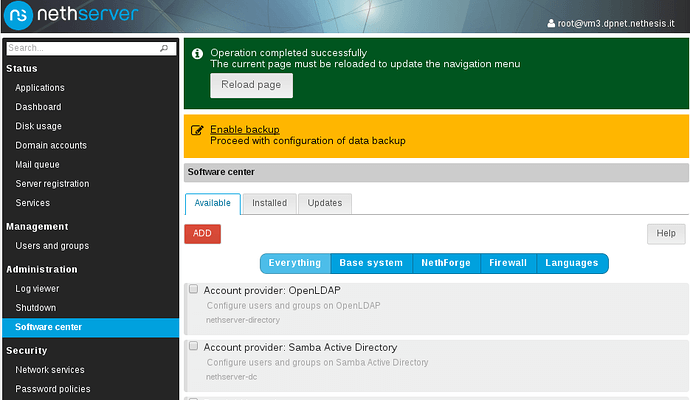Click the red ADD button

202,234
